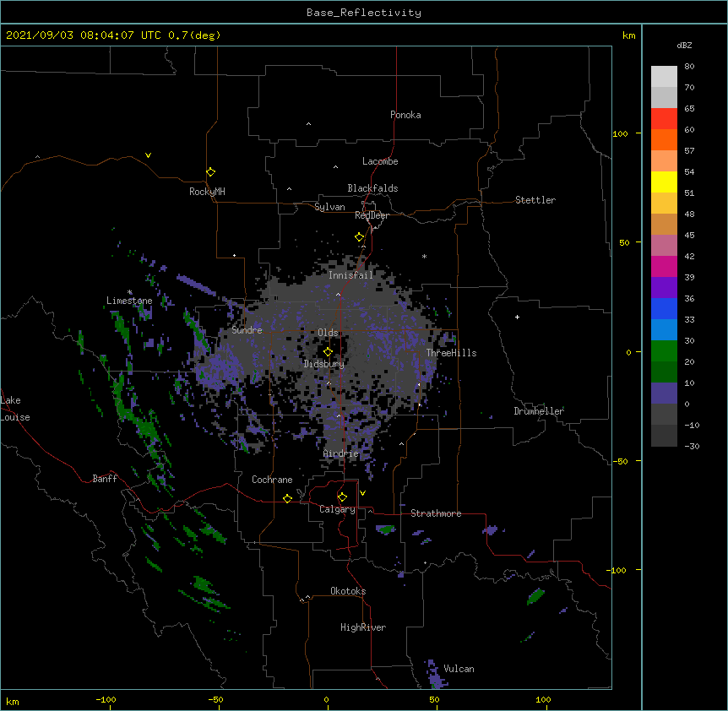The height and width of the screenshot is (711, 728).
Task: Click the yellow diamond marker above Calgary
Action: pos(342,497)
